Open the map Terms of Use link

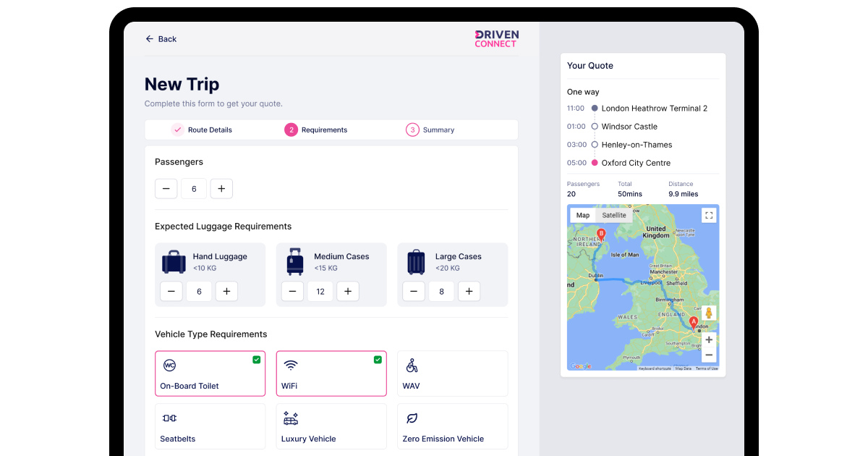coord(707,368)
